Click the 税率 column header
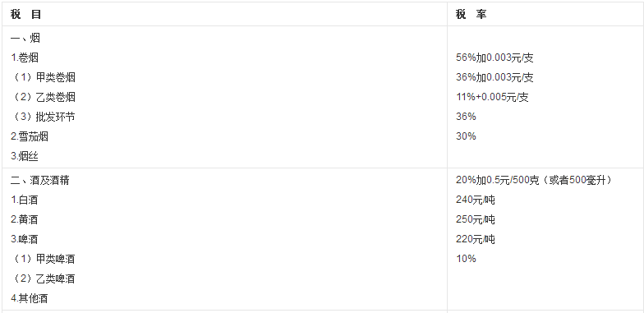The height and width of the screenshot is (313, 644). pyautogui.click(x=471, y=15)
